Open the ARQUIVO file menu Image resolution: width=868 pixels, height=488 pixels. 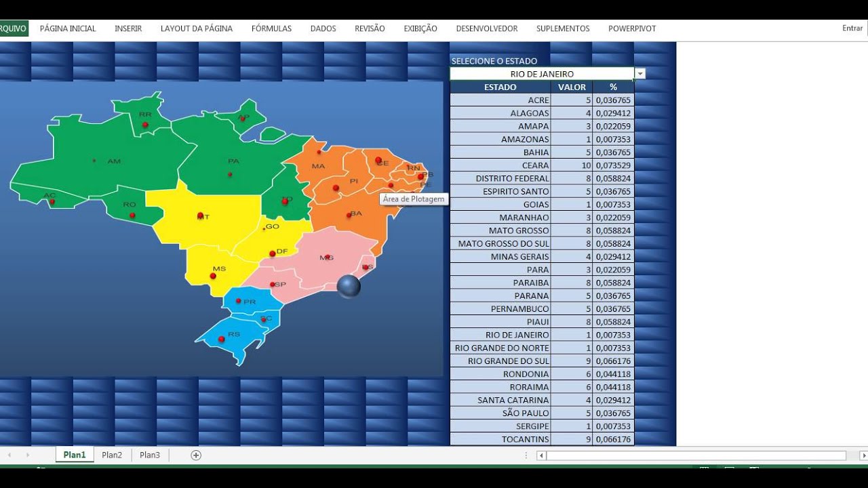coord(13,28)
